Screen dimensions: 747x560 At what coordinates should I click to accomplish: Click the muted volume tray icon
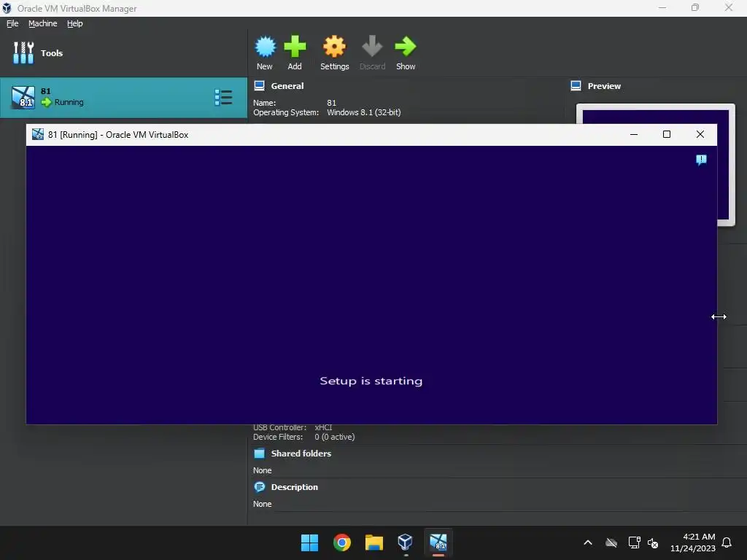[x=653, y=542]
